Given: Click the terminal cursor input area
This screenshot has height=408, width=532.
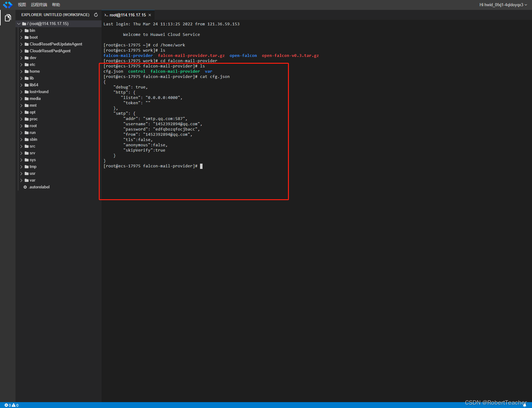Looking at the screenshot, I should (x=201, y=166).
